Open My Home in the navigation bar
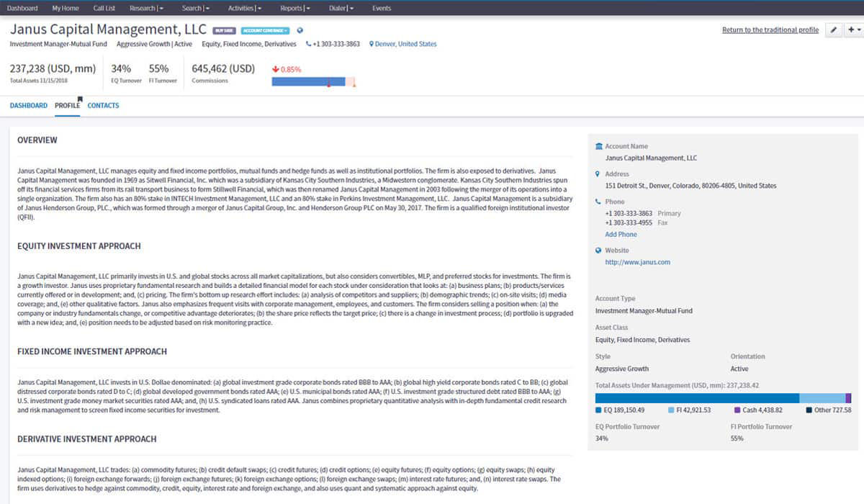 pos(66,8)
